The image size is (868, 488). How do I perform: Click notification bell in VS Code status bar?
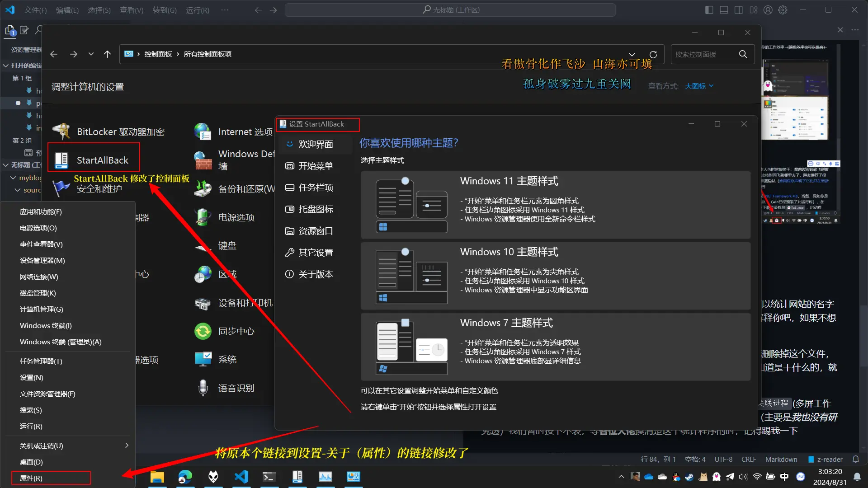pos(856,459)
